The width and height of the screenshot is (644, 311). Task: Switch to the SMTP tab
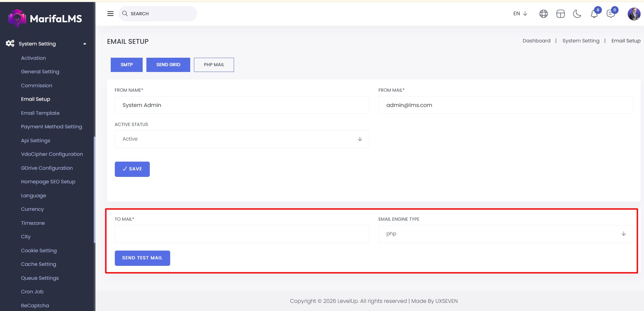[127, 65]
